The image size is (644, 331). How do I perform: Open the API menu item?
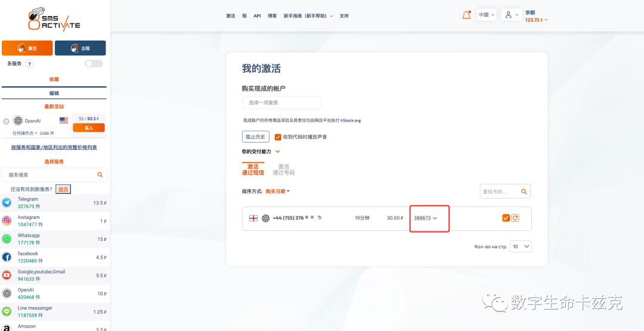pyautogui.click(x=257, y=16)
